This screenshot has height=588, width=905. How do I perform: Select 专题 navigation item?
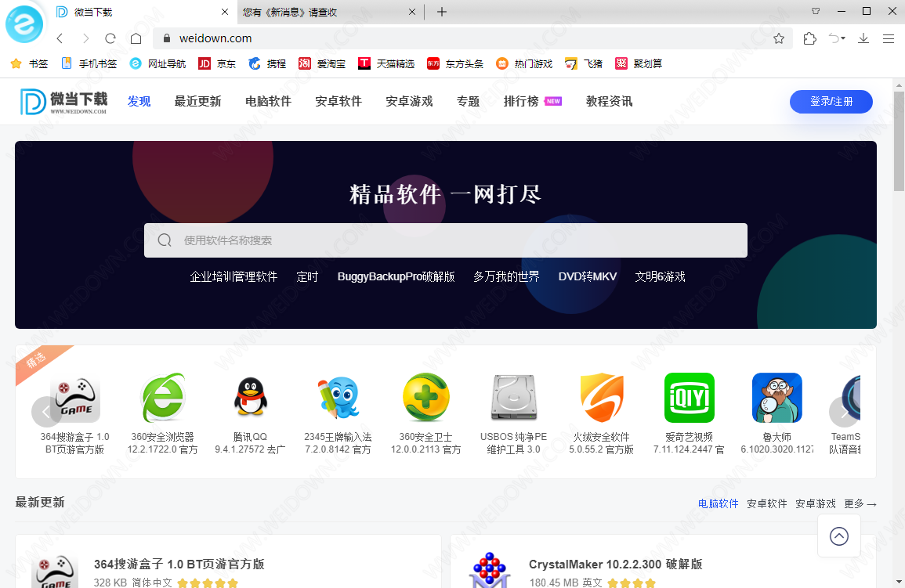pos(468,102)
